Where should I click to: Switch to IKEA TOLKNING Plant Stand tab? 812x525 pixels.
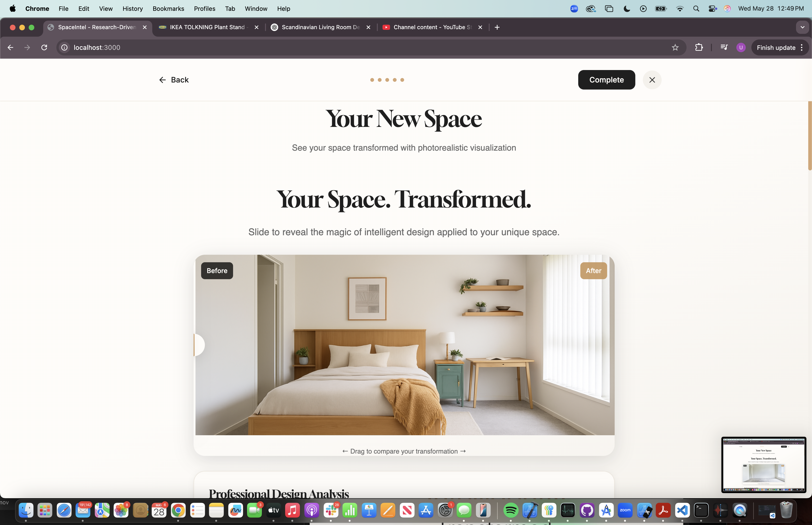[207, 27]
